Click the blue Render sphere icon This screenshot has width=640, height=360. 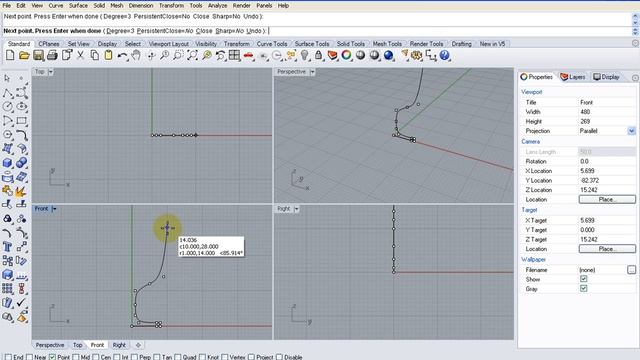(389, 55)
